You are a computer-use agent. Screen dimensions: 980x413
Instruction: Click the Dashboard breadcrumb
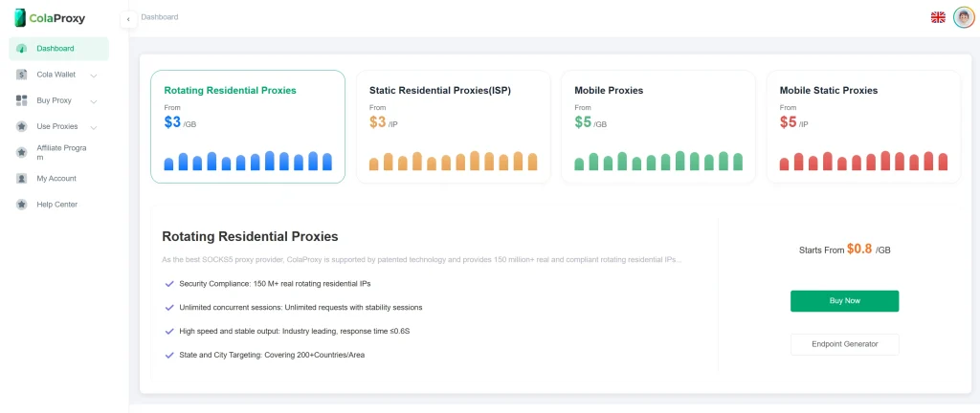(160, 17)
